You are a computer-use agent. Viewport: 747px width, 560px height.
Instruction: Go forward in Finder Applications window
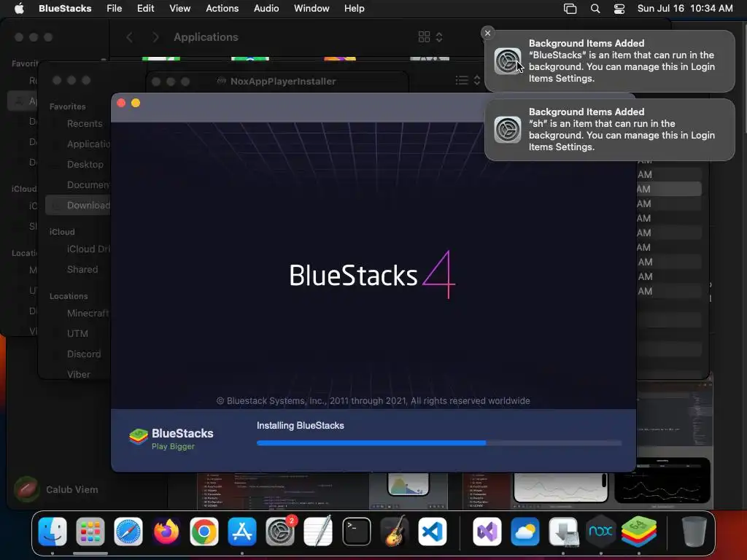(x=155, y=37)
